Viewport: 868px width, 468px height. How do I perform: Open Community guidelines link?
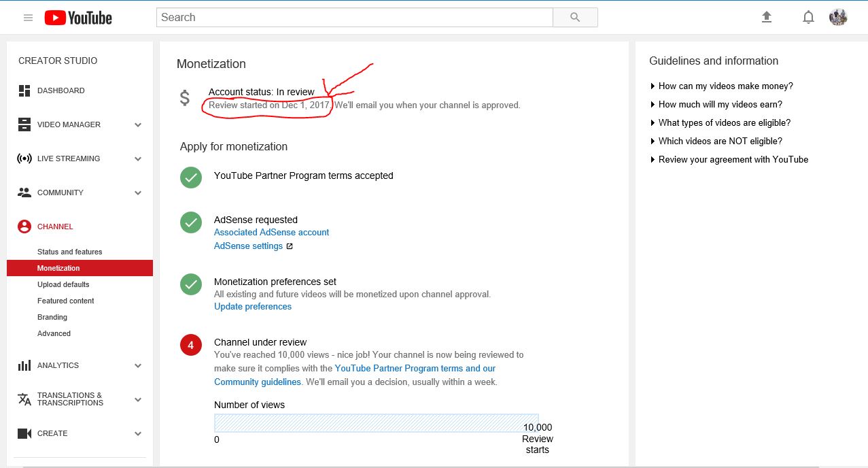[258, 382]
